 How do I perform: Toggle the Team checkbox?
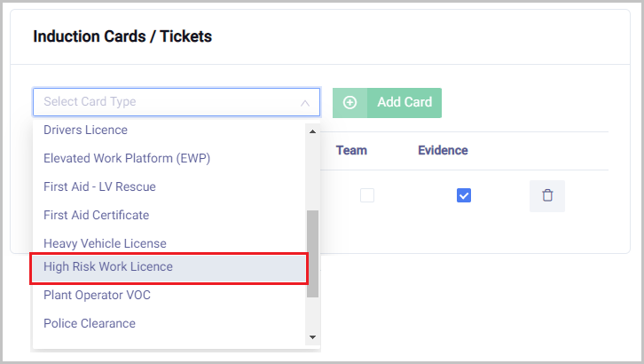[x=367, y=195]
